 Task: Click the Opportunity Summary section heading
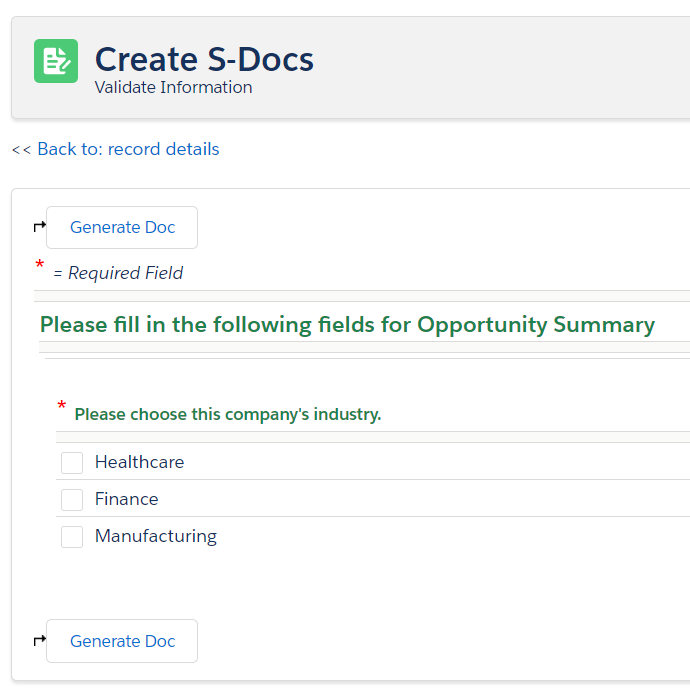coord(347,325)
